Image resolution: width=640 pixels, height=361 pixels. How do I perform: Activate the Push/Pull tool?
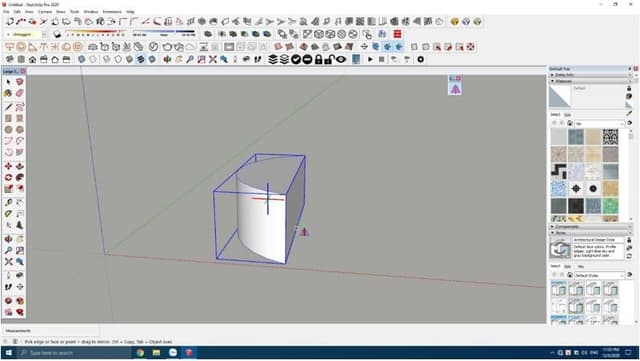[x=20, y=166]
